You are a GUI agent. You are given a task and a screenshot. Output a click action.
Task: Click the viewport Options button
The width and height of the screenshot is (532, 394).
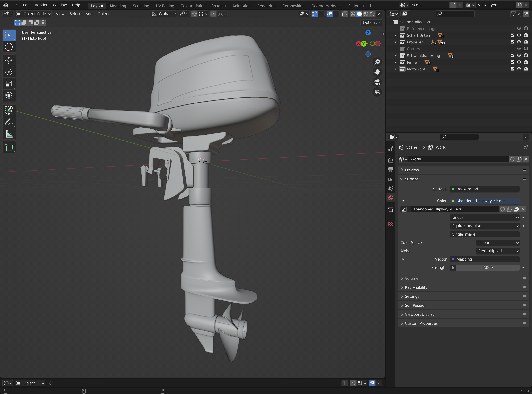tap(371, 23)
